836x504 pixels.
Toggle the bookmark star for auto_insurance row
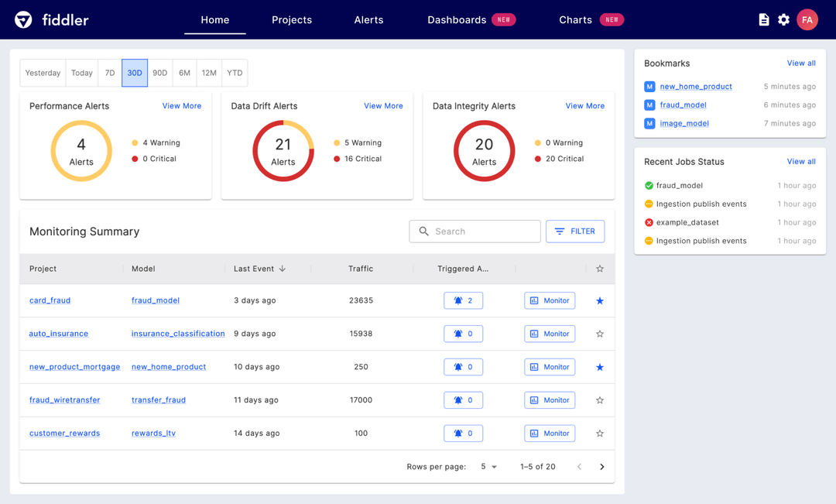(599, 334)
